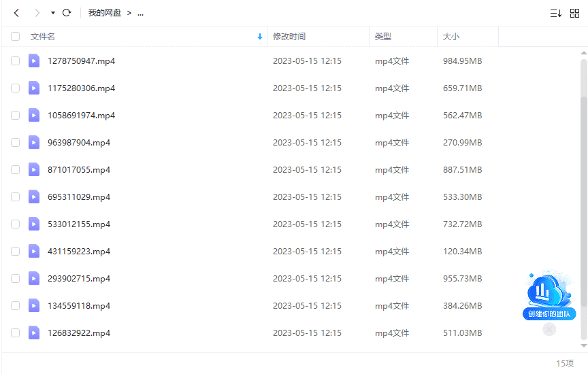Refresh the file list
The height and width of the screenshot is (374, 588).
point(67,13)
